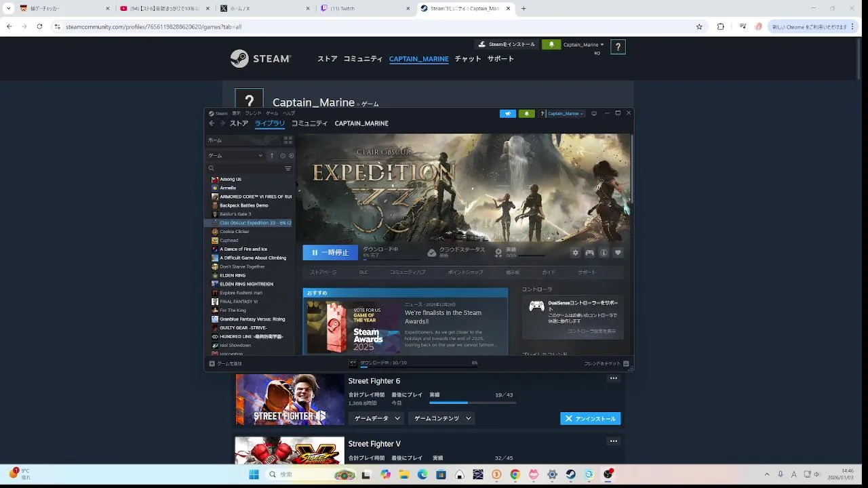
Task: Toggle the ready-to-play filter icon in library
Action: point(291,156)
